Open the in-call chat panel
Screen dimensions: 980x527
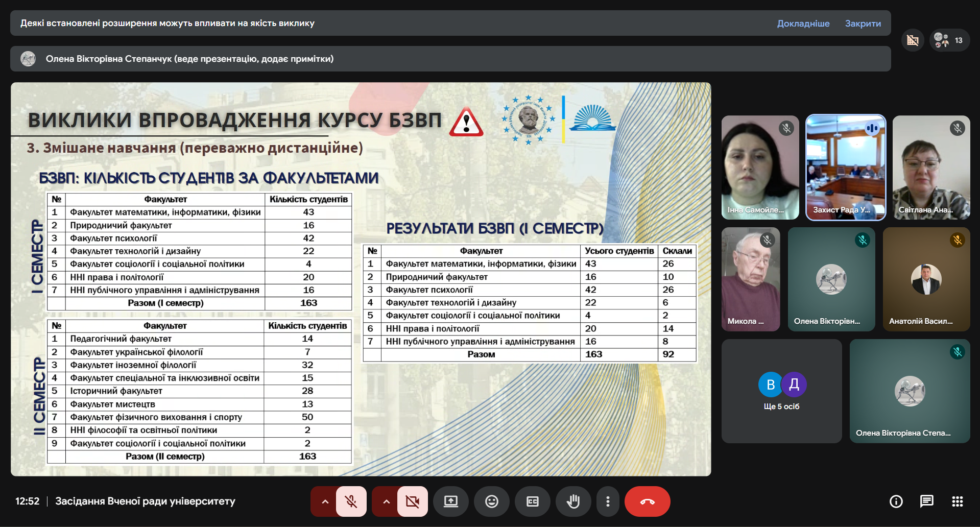coord(926,501)
